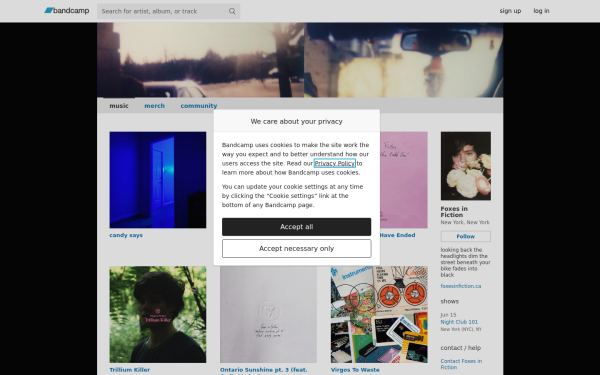600x375 pixels.
Task: Open the Night Club 101 show link
Action: click(x=459, y=322)
